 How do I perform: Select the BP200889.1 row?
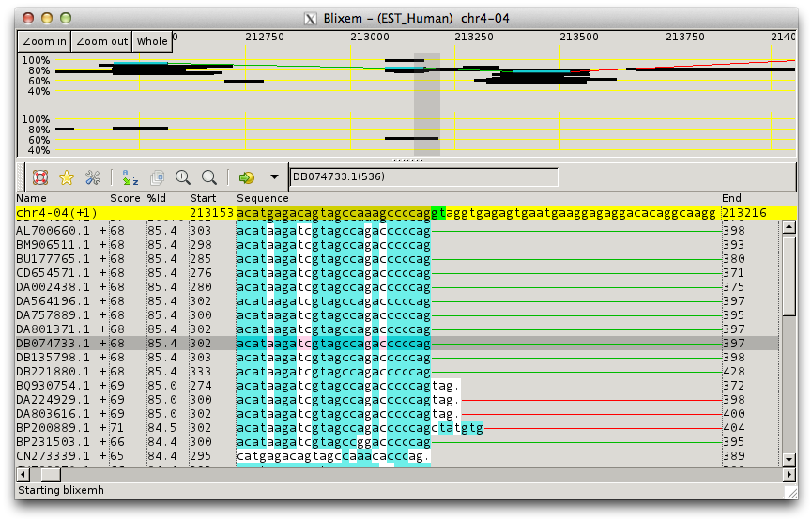click(397, 428)
